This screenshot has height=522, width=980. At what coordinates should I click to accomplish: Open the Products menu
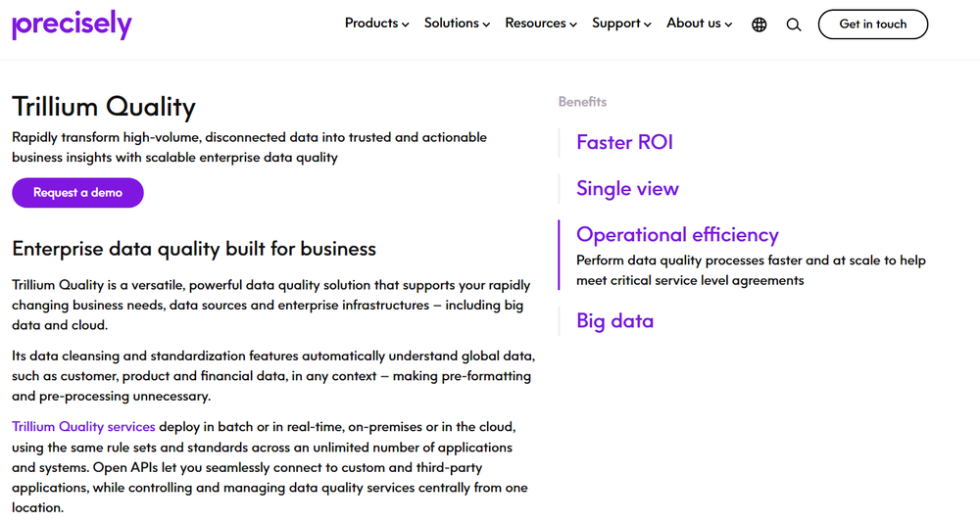click(x=377, y=24)
